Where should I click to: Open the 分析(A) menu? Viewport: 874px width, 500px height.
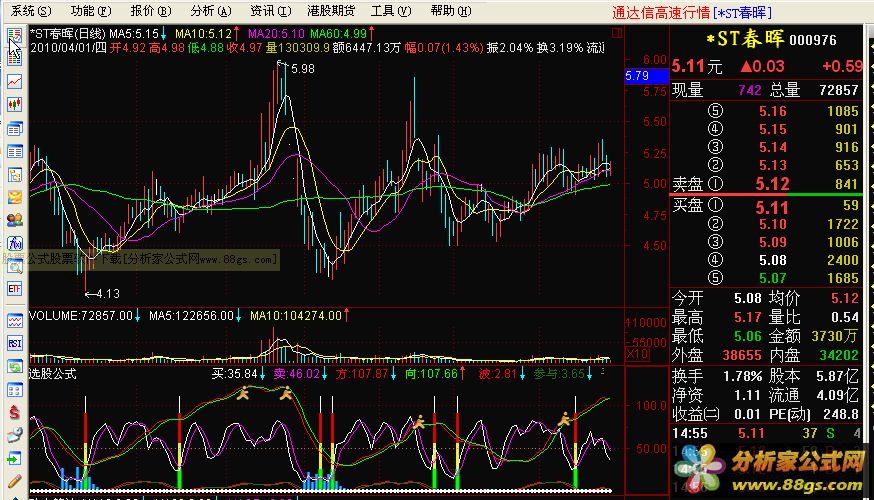(x=210, y=11)
